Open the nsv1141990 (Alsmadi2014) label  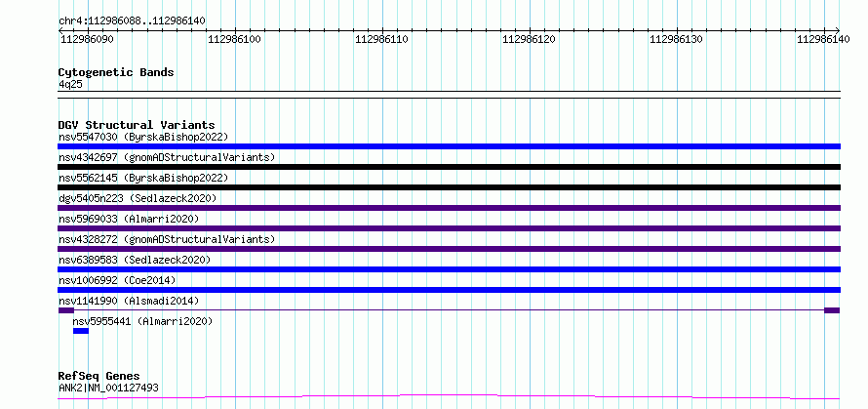pyautogui.click(x=129, y=301)
